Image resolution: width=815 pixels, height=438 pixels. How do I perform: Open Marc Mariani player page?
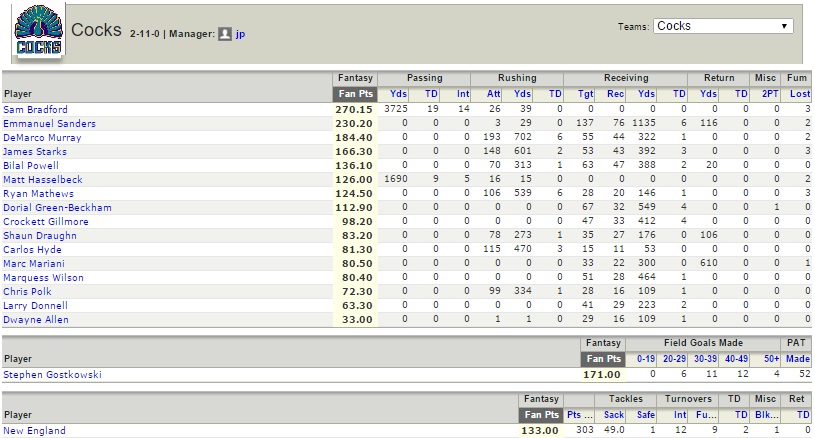pos(34,264)
